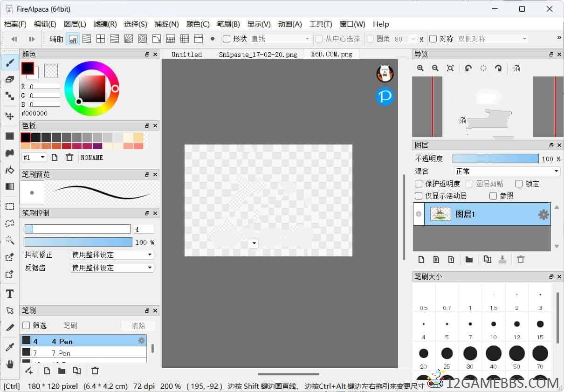The height and width of the screenshot is (392, 564).
Task: Select the Eraser tool in left toolbar
Action: pyautogui.click(x=10, y=80)
